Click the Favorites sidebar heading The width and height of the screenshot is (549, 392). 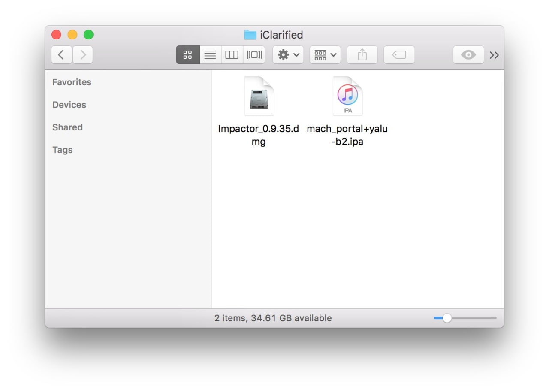(72, 82)
